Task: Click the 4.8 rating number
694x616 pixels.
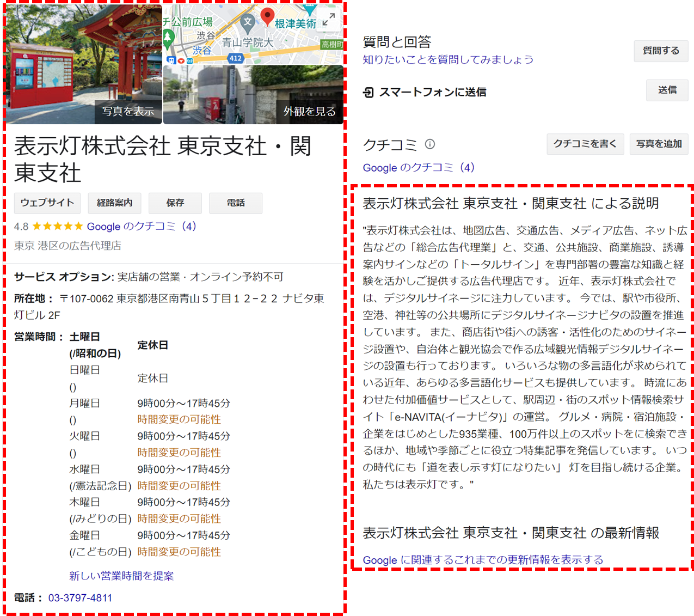Action: click(21, 227)
